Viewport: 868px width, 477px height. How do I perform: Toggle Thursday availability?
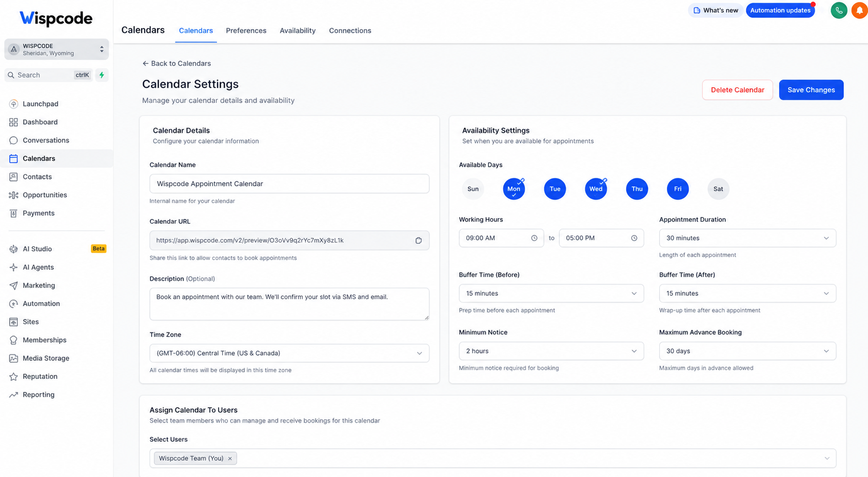click(x=637, y=189)
